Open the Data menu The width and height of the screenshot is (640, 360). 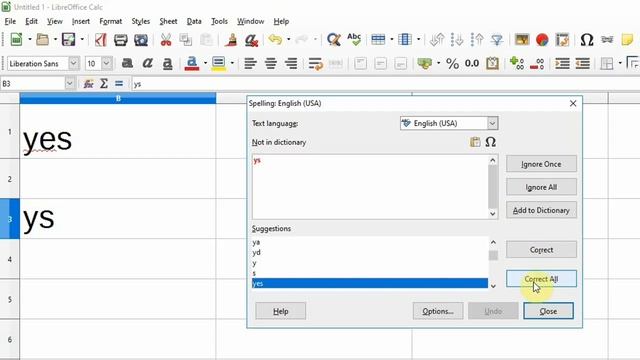194,21
